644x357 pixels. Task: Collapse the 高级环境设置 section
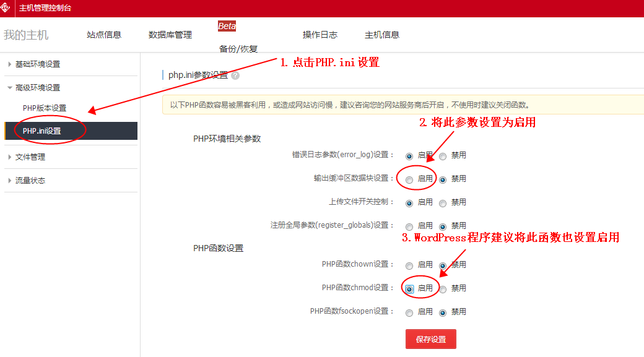(37, 88)
